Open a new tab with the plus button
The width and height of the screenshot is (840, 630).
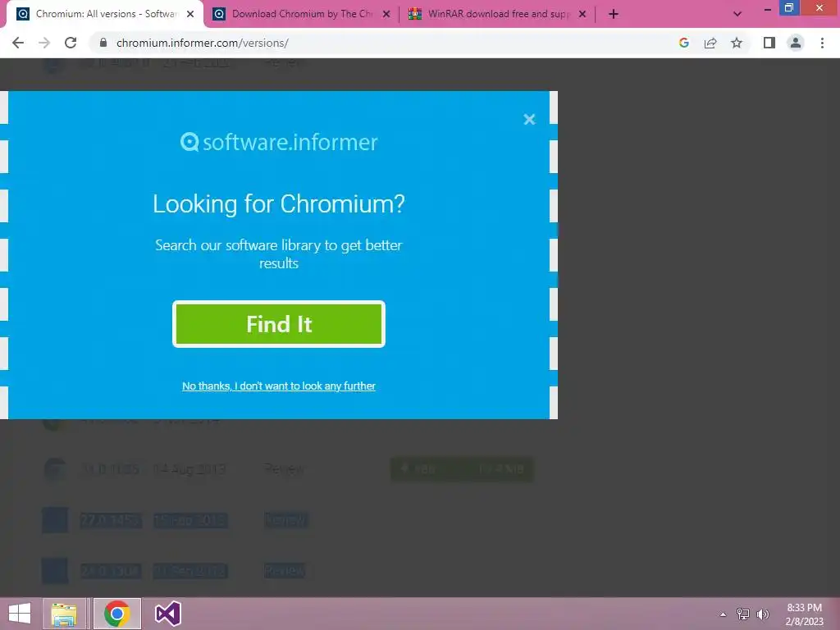(x=614, y=14)
